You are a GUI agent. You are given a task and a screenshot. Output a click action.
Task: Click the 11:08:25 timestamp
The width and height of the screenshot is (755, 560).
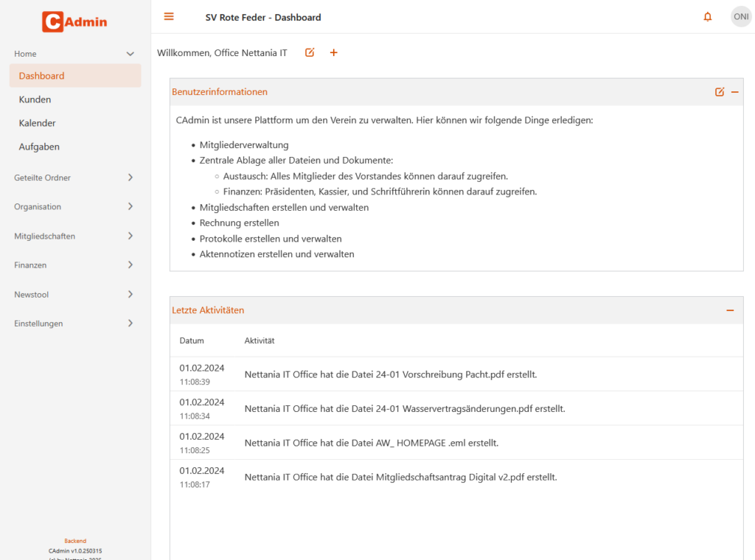(195, 450)
